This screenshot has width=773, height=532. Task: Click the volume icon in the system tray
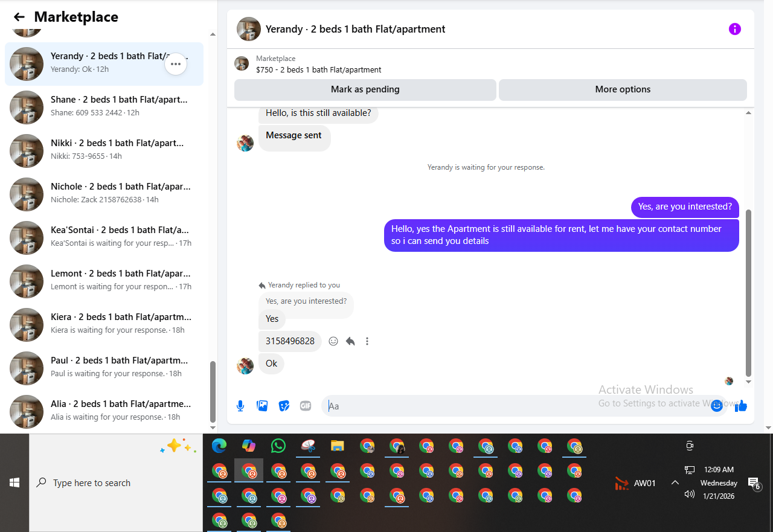(690, 494)
